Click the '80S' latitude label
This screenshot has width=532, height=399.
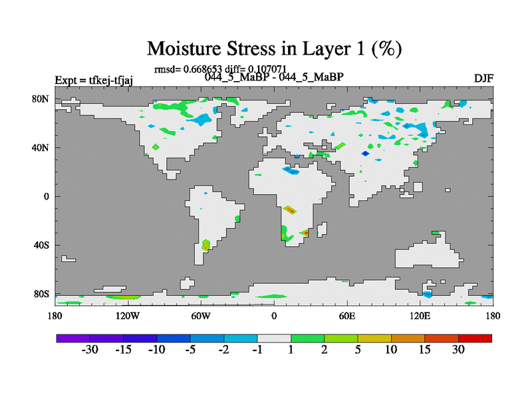tap(41, 294)
